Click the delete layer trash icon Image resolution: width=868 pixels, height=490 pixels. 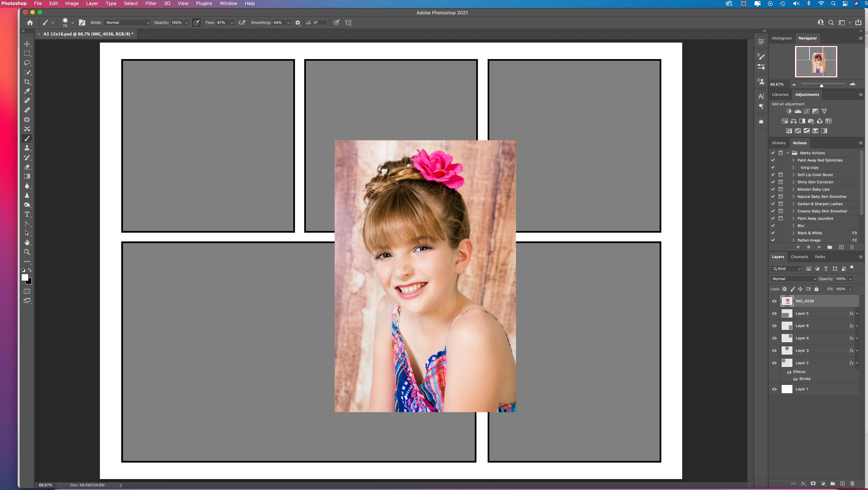[852, 484]
